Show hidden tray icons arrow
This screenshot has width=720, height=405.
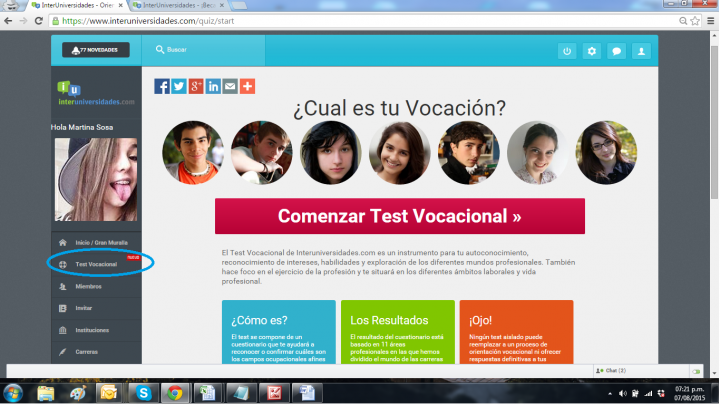coord(610,394)
